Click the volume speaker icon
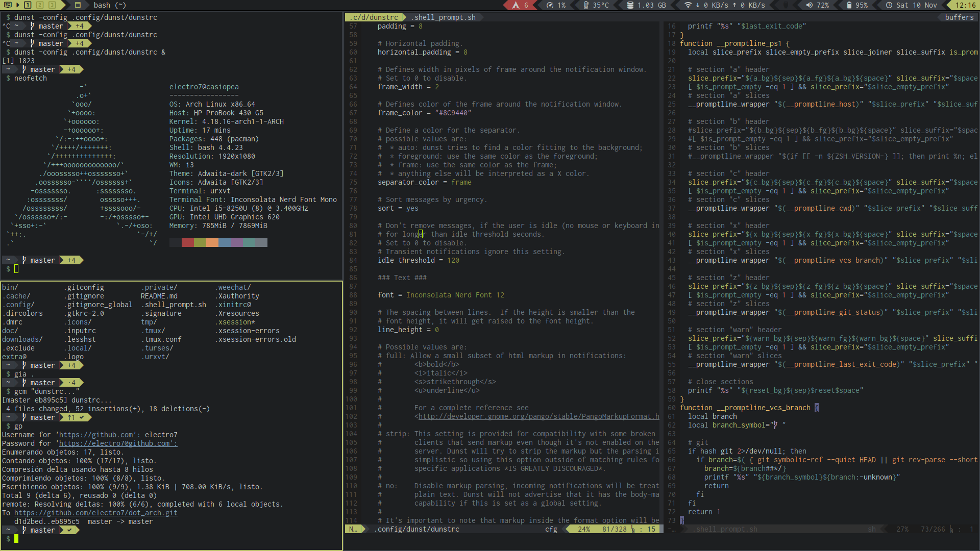The image size is (980, 551). 809,5
